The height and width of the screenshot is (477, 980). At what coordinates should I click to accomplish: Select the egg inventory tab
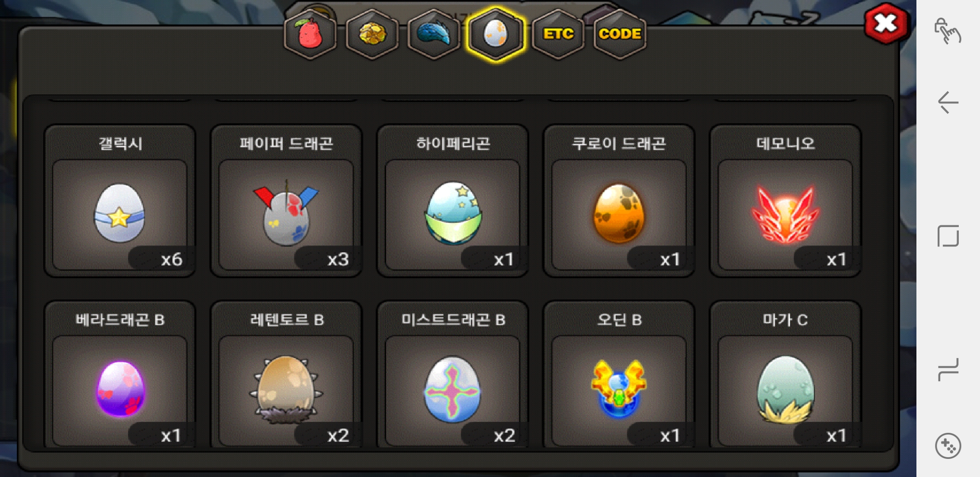(x=496, y=34)
